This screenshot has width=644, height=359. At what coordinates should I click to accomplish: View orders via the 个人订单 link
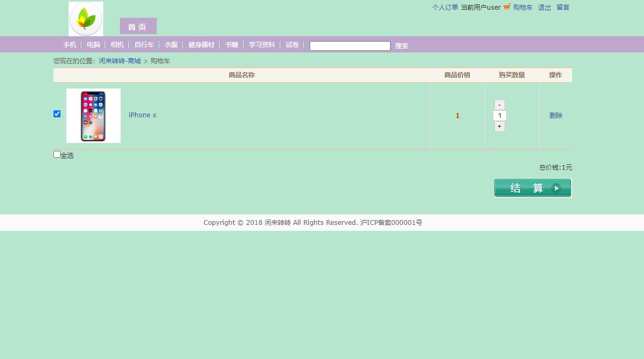(444, 7)
